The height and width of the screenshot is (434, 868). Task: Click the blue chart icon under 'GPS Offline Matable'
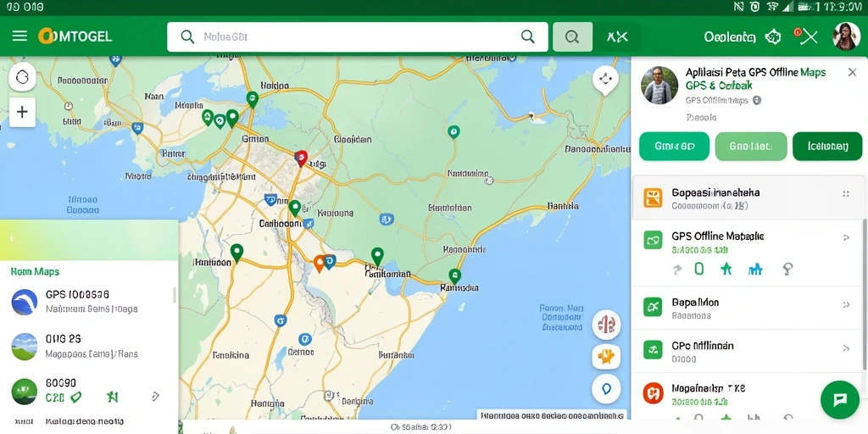point(755,269)
